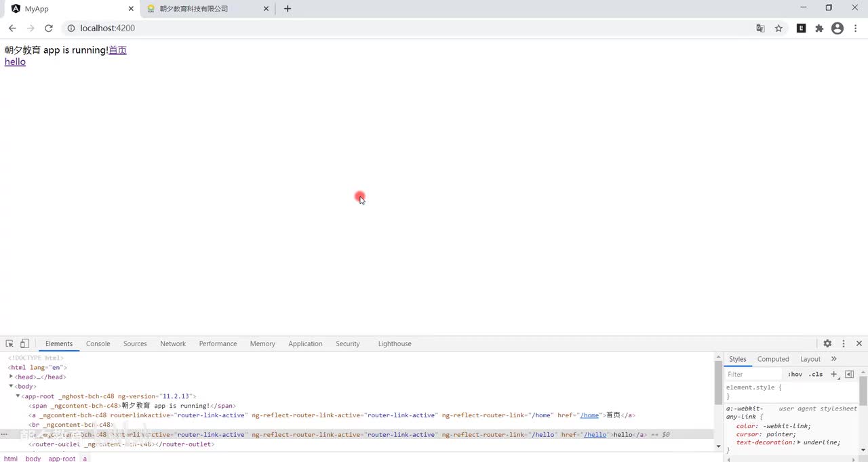Open the DevTools Sources panel
868x462 pixels.
pyautogui.click(x=135, y=343)
